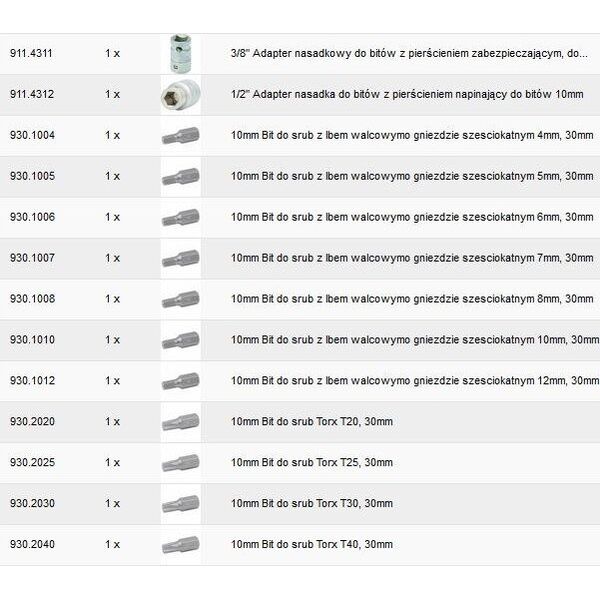Click article number 930.2030
This screenshot has height=600, width=600.
point(33,503)
